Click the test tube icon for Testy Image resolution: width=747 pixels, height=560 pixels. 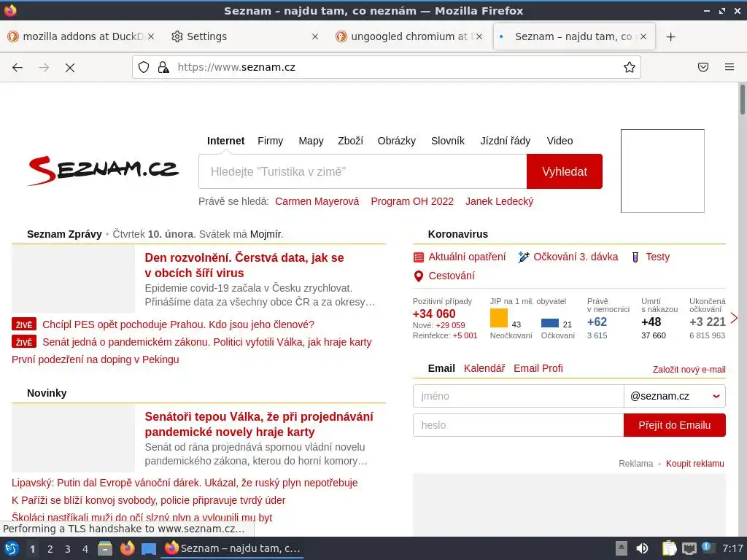(635, 257)
